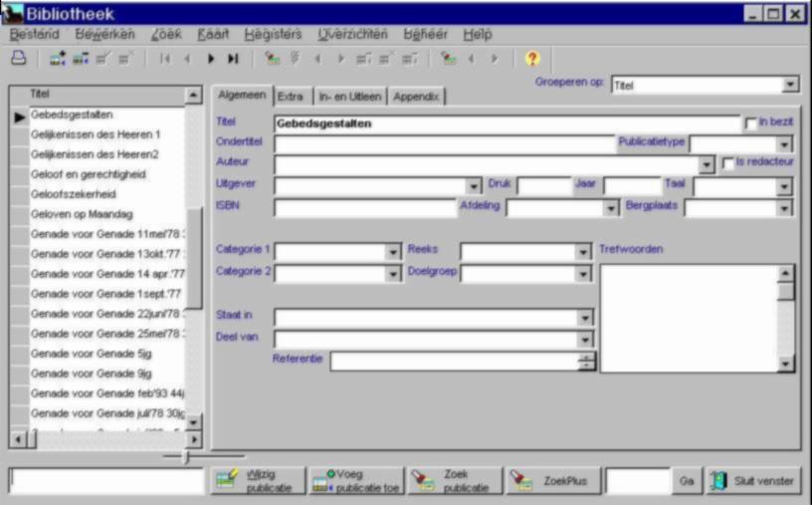Select 'Geloven op Maandag' in title list

click(82, 214)
